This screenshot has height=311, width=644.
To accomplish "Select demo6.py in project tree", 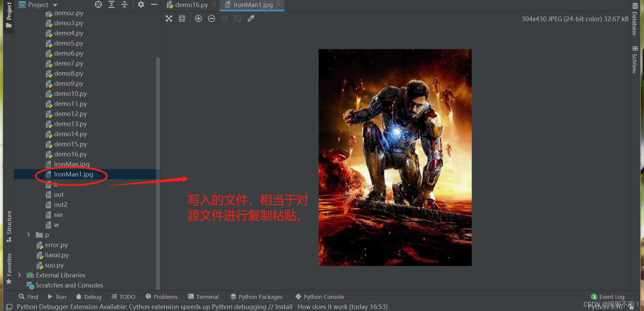I will 68,53.
